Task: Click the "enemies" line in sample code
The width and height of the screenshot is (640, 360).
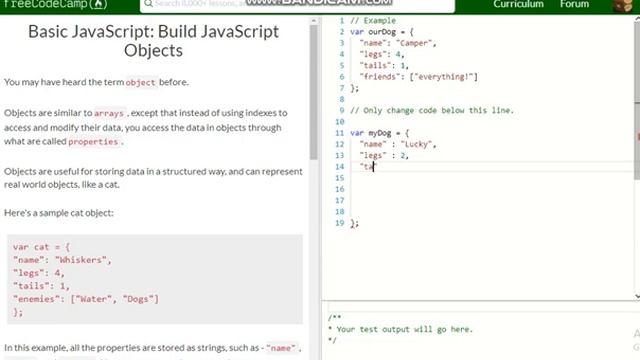Action: point(86,299)
